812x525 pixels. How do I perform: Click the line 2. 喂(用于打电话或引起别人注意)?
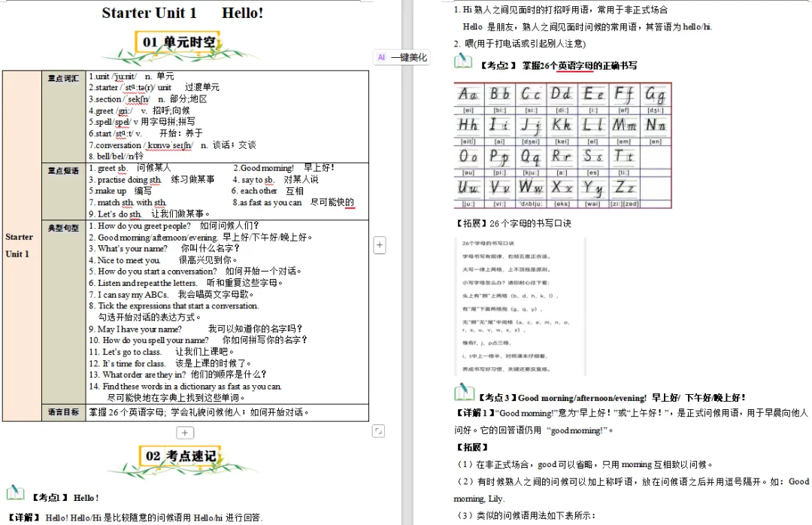point(520,44)
